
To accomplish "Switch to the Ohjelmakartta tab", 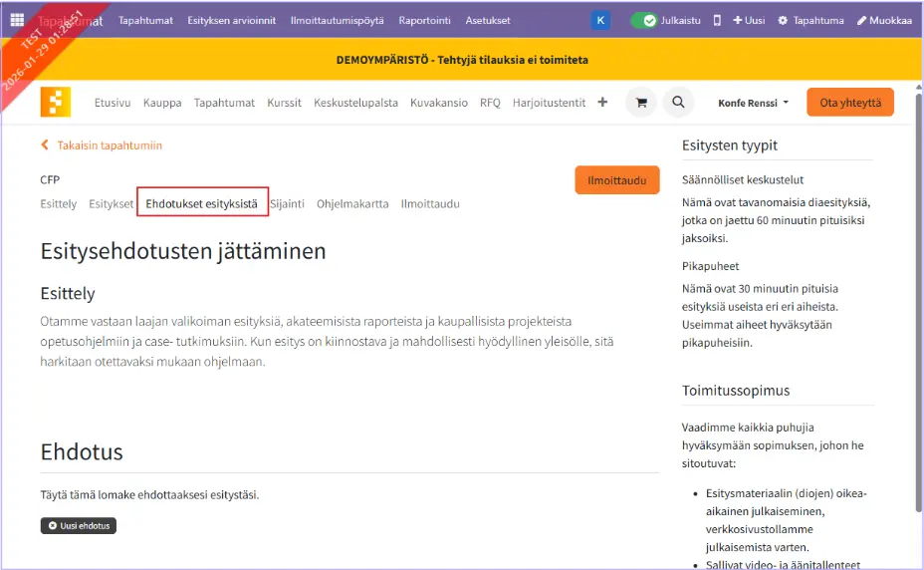I will (352, 204).
